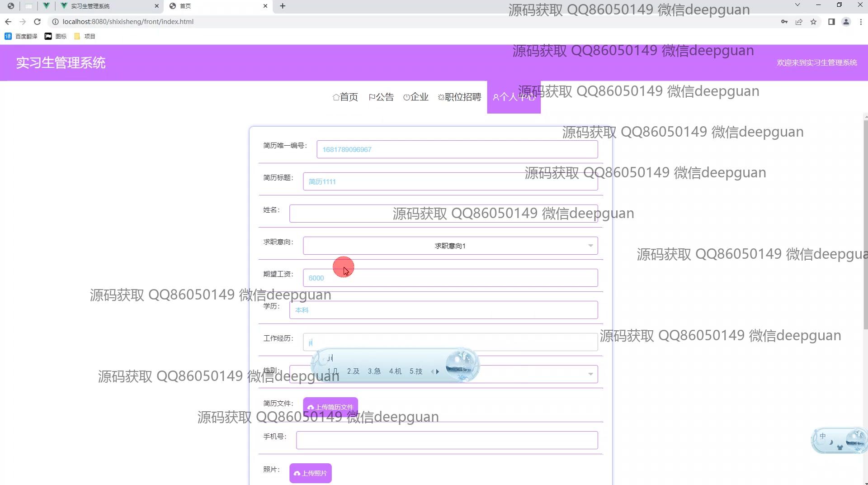
Task: Open the 百度翻译 bookmark
Action: [x=21, y=36]
